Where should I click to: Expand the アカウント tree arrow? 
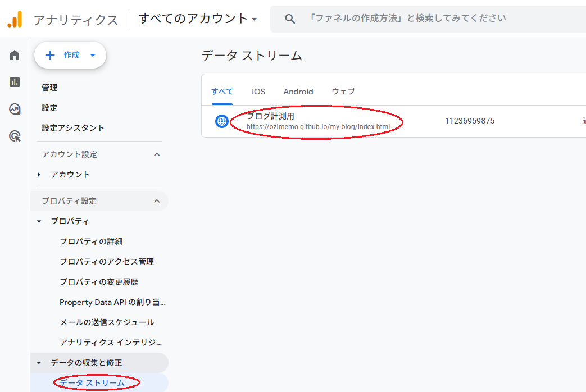pos(39,175)
